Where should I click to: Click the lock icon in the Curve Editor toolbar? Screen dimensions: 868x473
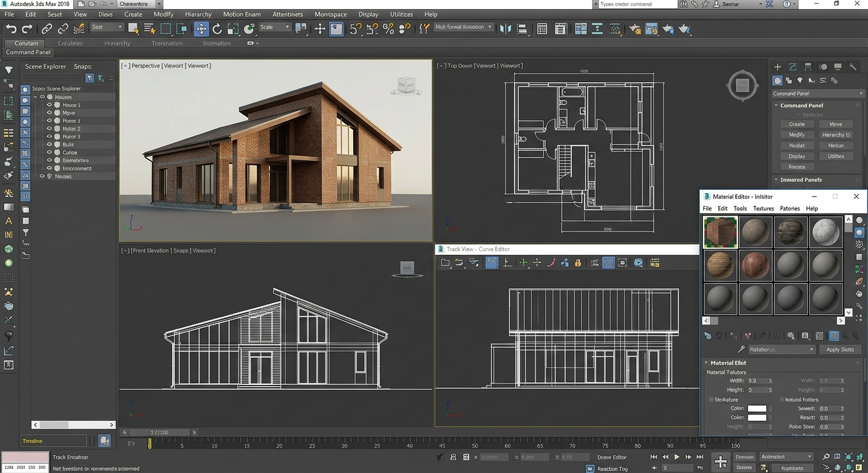[x=577, y=262]
